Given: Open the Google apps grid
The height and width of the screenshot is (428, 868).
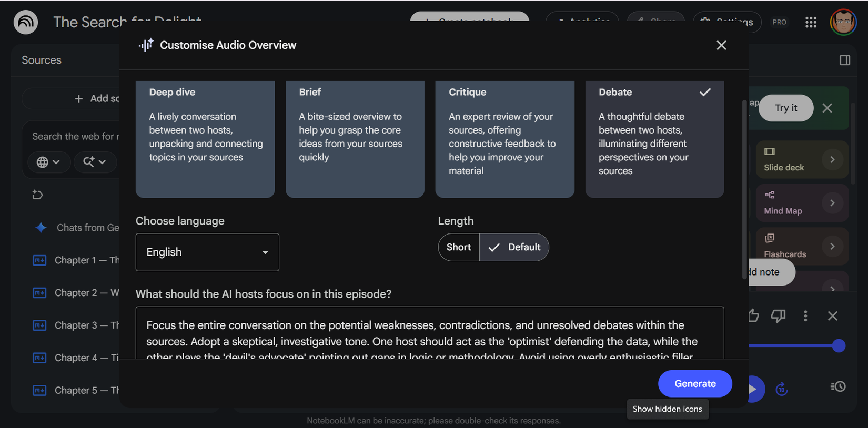Looking at the screenshot, I should pos(811,22).
